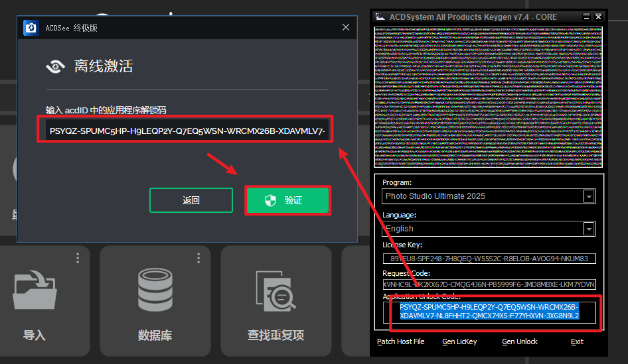628x364 pixels.
Task: Select the Photo Studio Ultimate 2025 combo box
Action: 483,196
